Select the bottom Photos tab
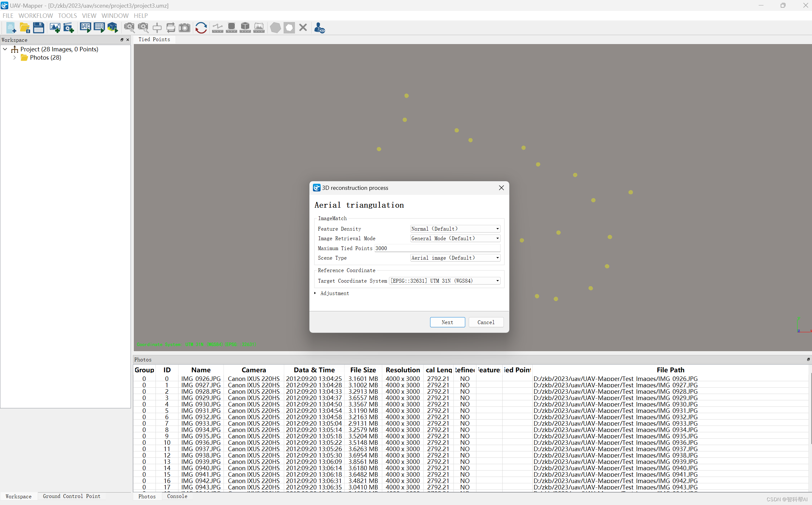 tap(147, 496)
